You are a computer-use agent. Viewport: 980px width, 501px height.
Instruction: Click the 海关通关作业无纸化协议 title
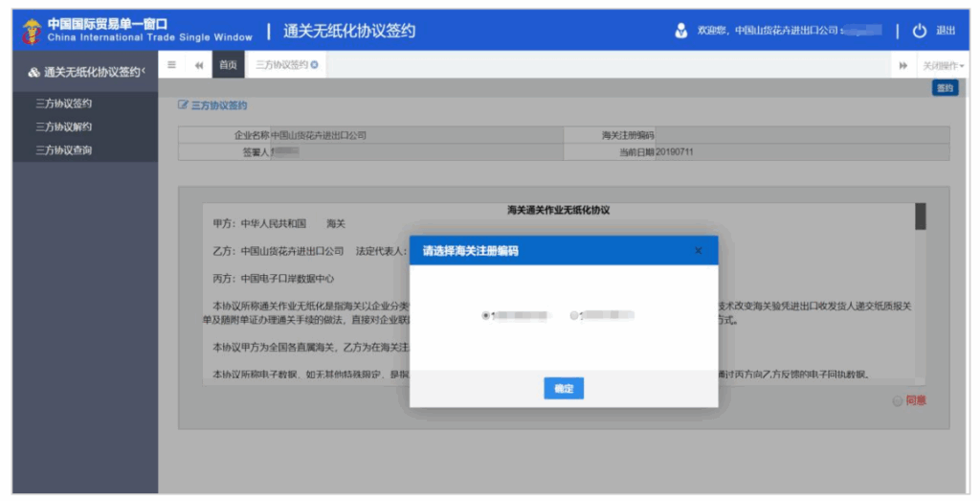(x=558, y=210)
